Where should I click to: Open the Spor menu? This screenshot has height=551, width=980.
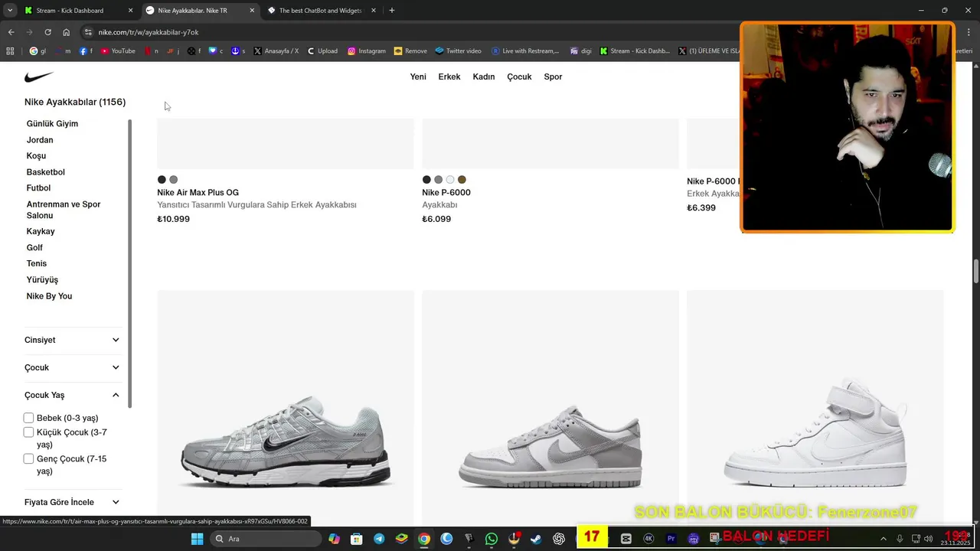tap(553, 77)
